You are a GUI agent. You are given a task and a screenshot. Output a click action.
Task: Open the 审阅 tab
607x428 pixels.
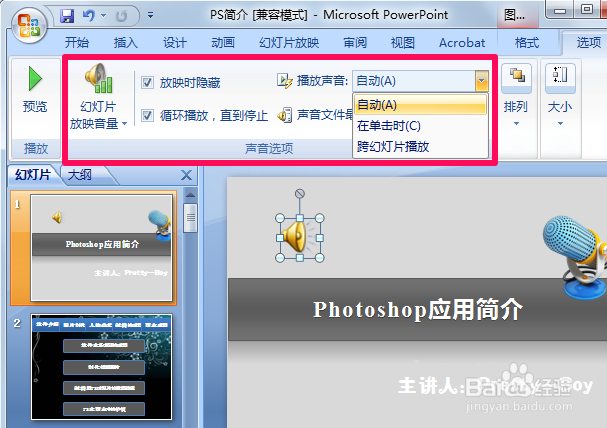355,43
